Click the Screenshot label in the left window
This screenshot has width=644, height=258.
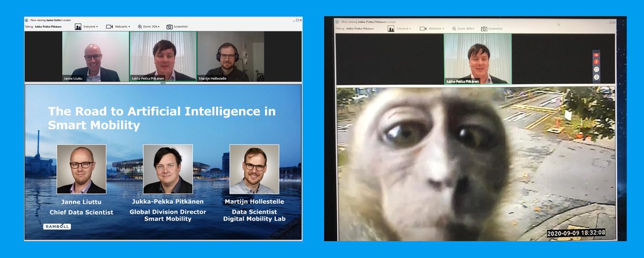(181, 26)
